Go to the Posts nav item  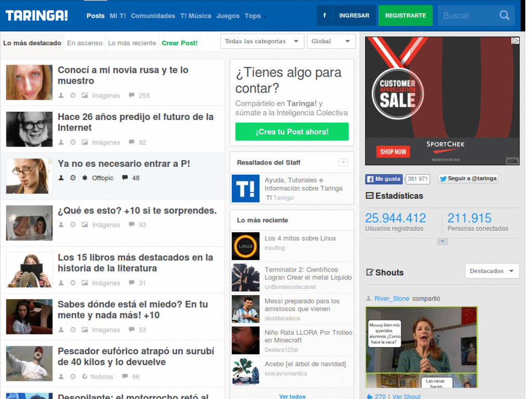click(96, 16)
